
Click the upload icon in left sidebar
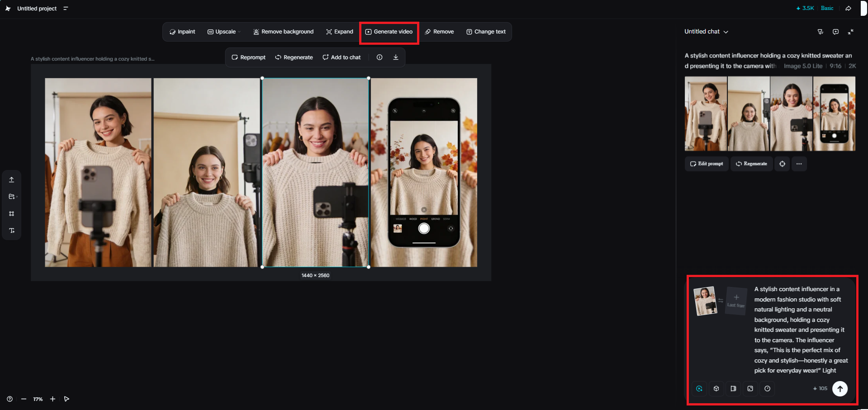pos(12,179)
